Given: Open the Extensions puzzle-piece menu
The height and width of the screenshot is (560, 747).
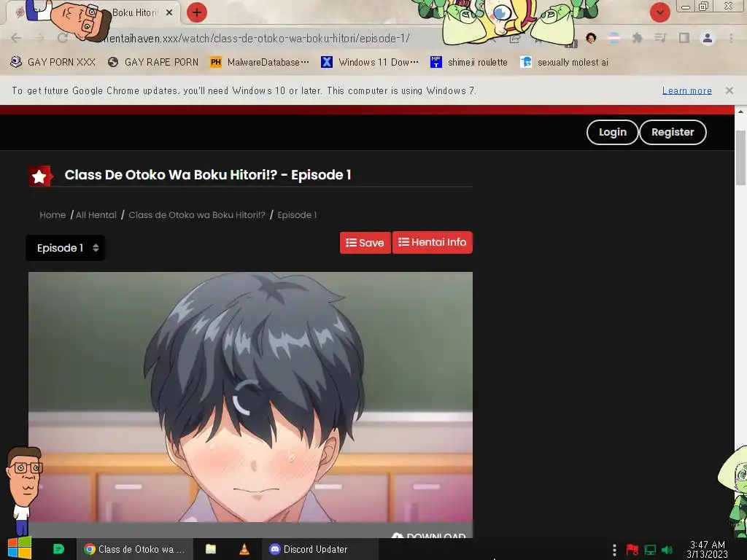Looking at the screenshot, I should 637,38.
